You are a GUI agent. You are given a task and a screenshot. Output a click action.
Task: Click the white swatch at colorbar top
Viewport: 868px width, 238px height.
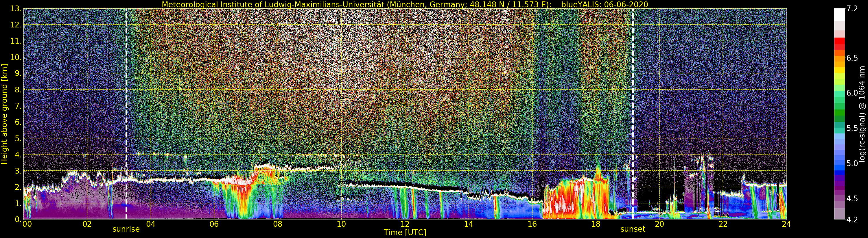[x=839, y=15]
